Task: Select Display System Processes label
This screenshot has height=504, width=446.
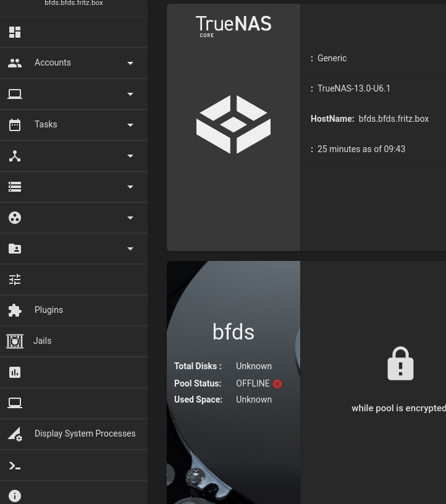Action: point(85,434)
